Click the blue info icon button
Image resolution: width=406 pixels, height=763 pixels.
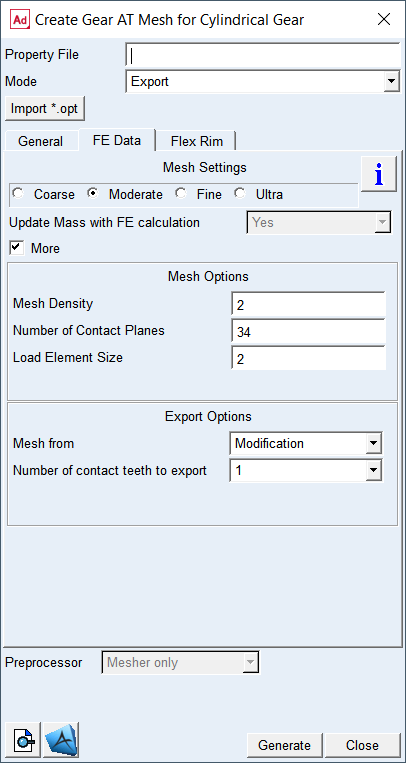coord(379,174)
